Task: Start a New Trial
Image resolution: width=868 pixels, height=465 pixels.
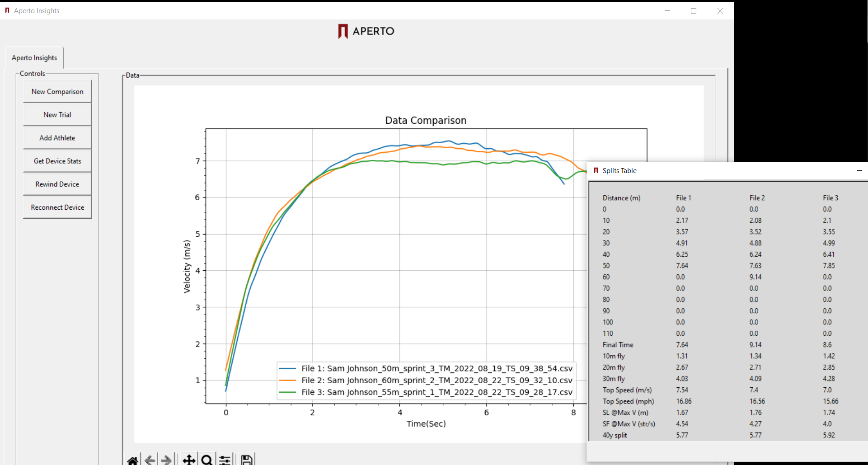Action: 57,115
